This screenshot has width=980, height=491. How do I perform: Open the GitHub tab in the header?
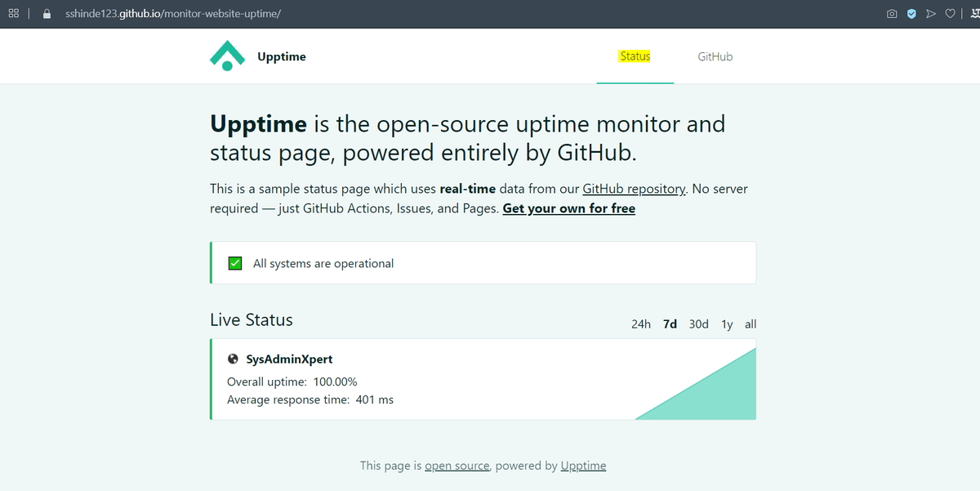click(715, 56)
